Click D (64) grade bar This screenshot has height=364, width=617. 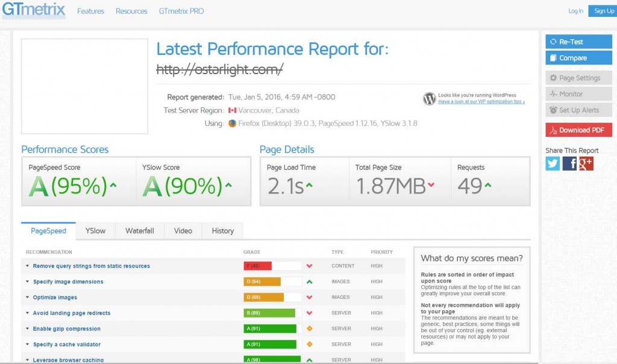click(262, 282)
